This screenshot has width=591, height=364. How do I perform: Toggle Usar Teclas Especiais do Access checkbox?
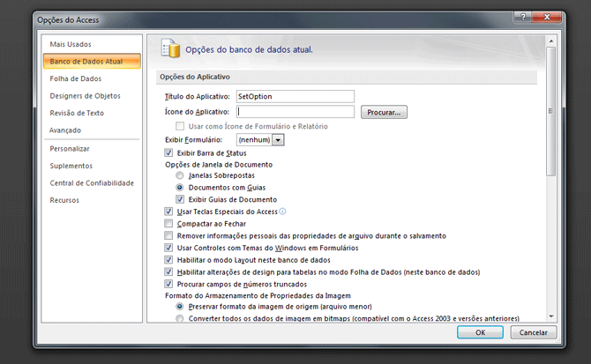(x=168, y=212)
